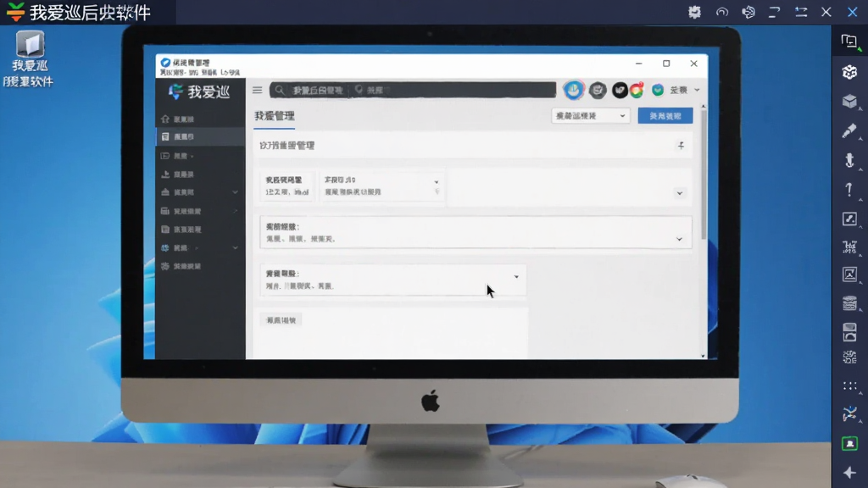The image size is (868, 488).
Task: Expand the chevron of the eighth sidebar item
Action: [x=236, y=248]
